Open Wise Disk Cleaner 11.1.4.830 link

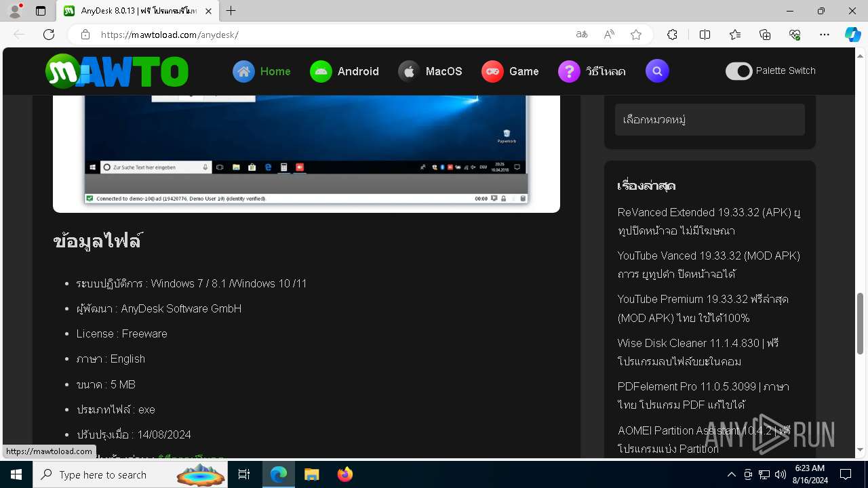coord(698,352)
